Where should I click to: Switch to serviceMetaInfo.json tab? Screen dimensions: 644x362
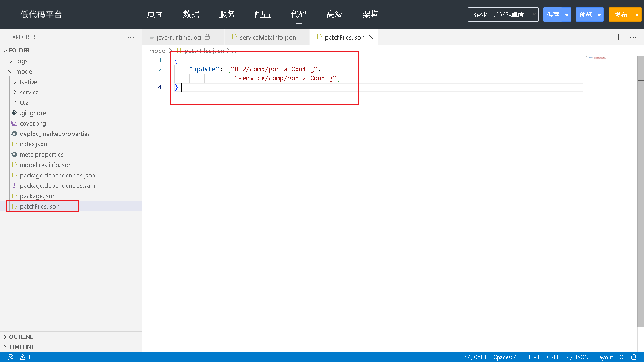point(268,37)
